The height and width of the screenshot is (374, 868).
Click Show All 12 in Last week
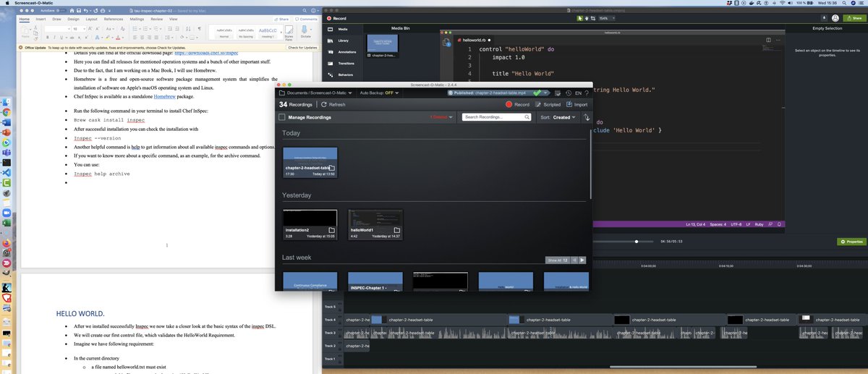pos(557,260)
